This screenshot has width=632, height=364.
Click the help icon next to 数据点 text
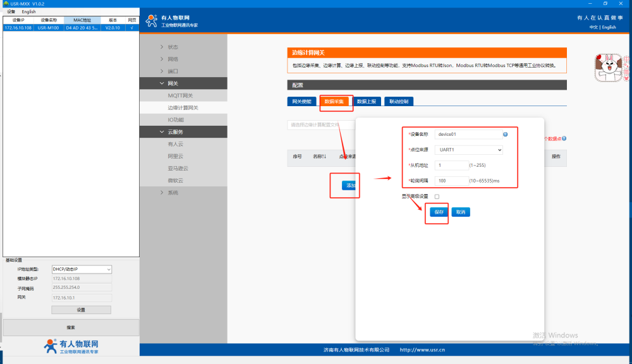pyautogui.click(x=564, y=138)
